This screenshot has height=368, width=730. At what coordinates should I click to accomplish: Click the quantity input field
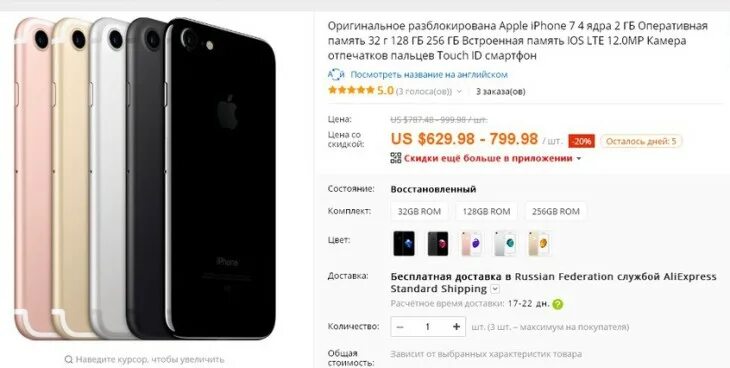[x=428, y=327]
